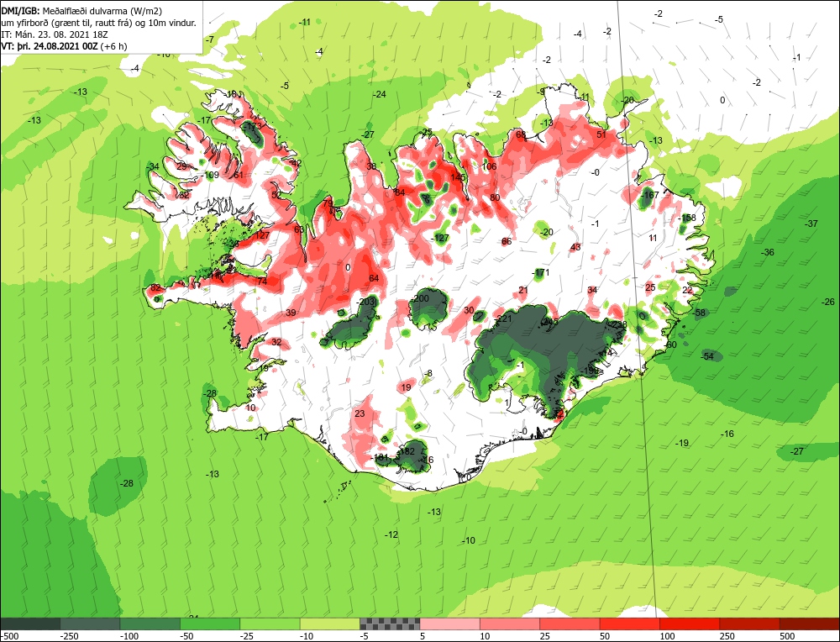
Task: Click the map value '43' in the highlands
Action: point(575,247)
